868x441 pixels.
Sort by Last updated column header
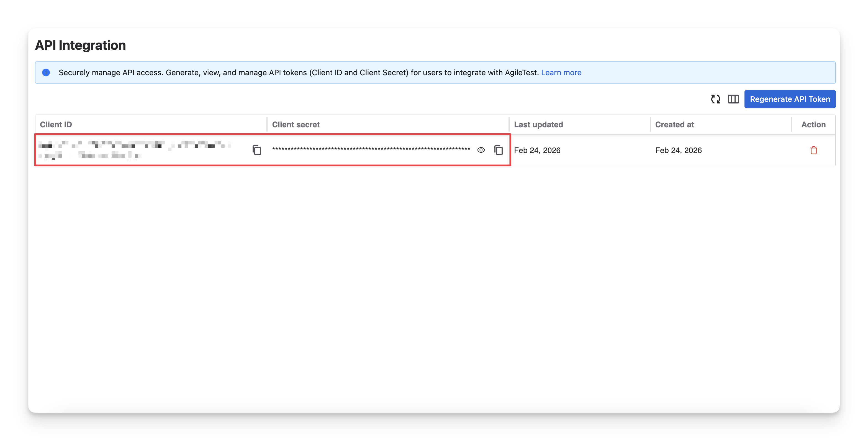tap(538, 124)
